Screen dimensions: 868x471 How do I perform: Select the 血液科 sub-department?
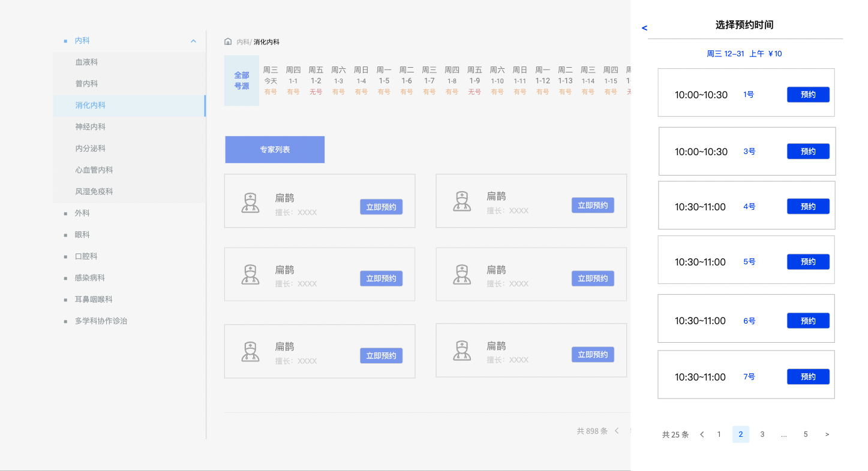coord(129,62)
